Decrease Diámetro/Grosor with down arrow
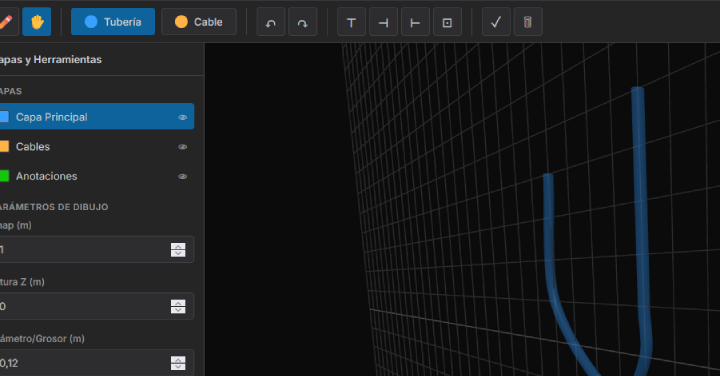Viewport: 720px width, 376px height. [x=178, y=366]
